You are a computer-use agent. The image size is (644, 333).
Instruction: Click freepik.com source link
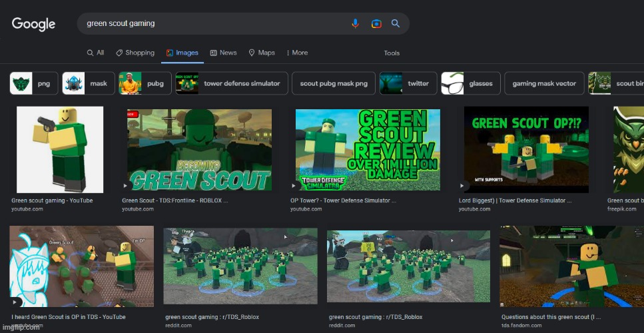tap(621, 209)
